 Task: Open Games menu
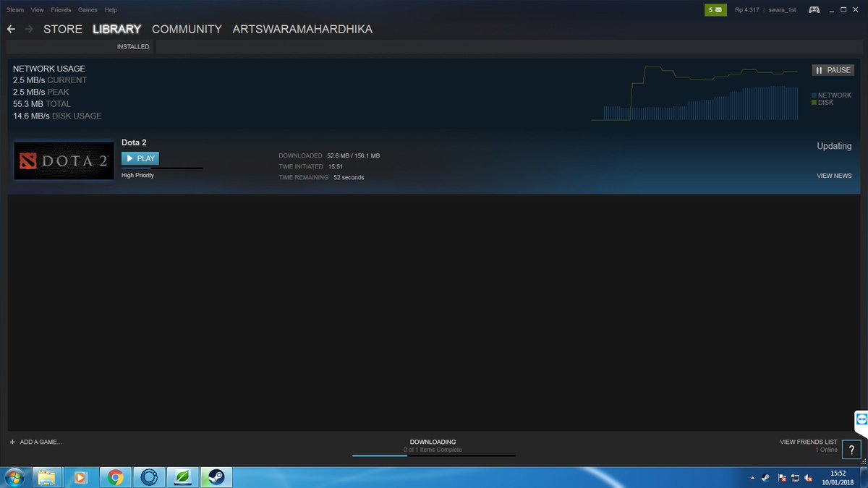(88, 10)
